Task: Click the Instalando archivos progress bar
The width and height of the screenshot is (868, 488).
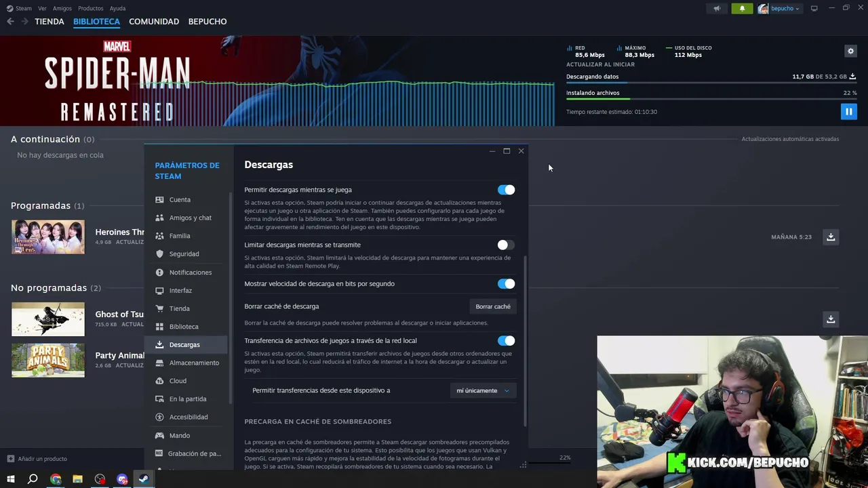Action: [711, 99]
